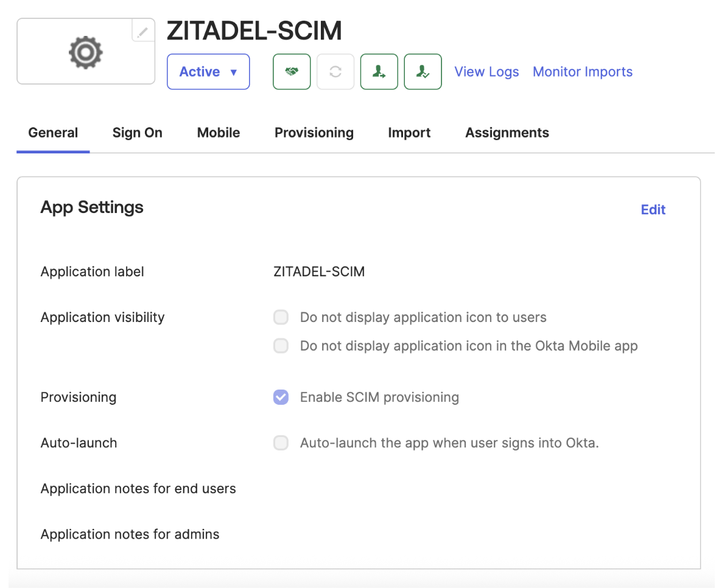The width and height of the screenshot is (716, 588).
Task: Click the user checkmark icon button
Action: 423,72
